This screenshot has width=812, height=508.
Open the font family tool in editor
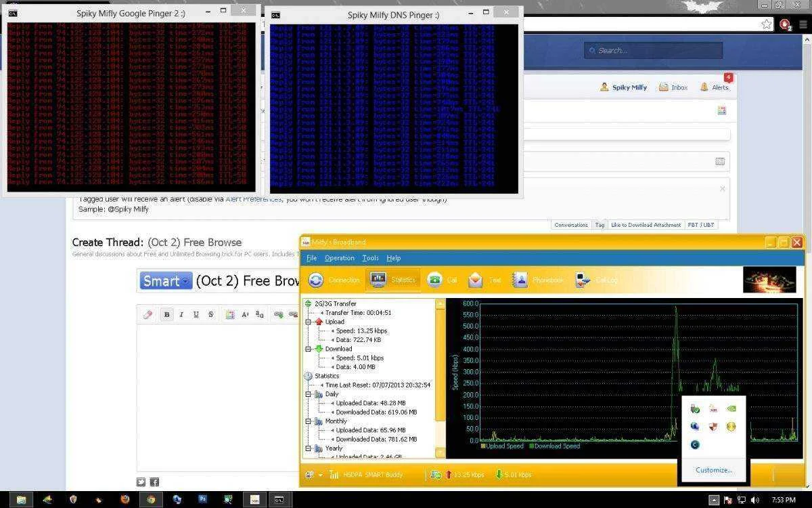[259, 314]
